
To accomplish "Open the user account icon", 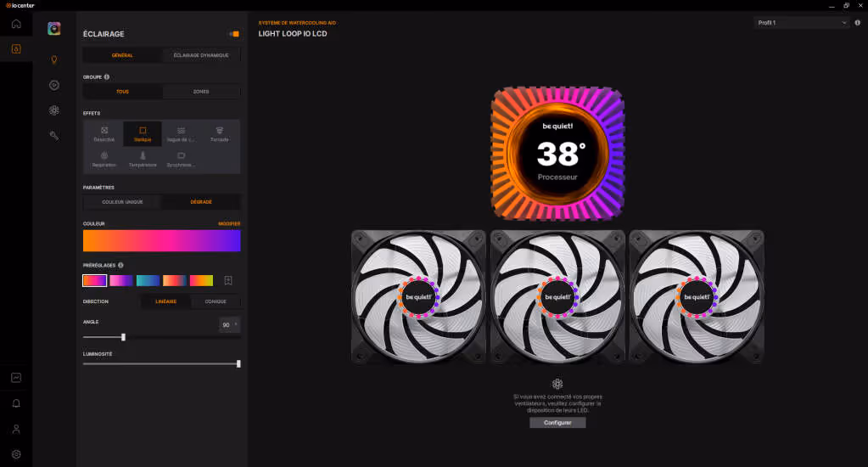I will (16, 429).
